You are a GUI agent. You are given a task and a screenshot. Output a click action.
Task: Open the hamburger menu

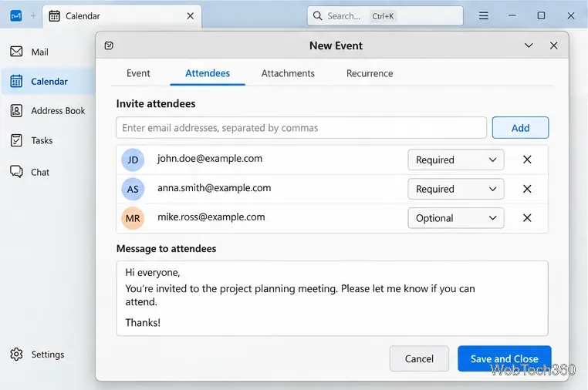pyautogui.click(x=483, y=15)
